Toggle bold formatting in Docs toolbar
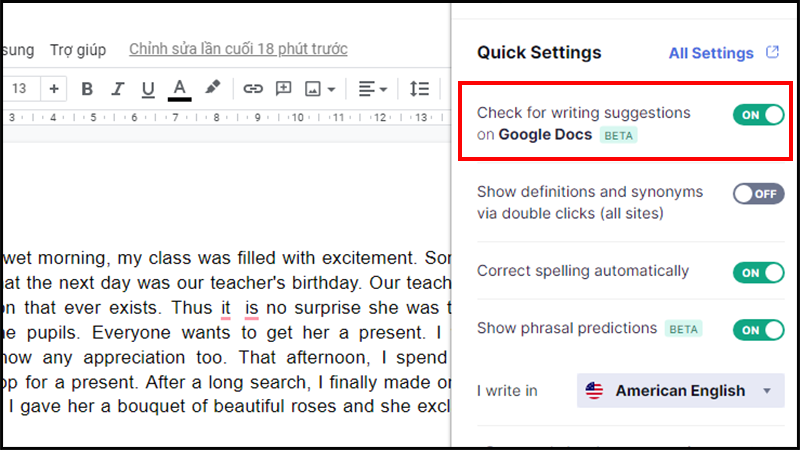 pos(87,89)
